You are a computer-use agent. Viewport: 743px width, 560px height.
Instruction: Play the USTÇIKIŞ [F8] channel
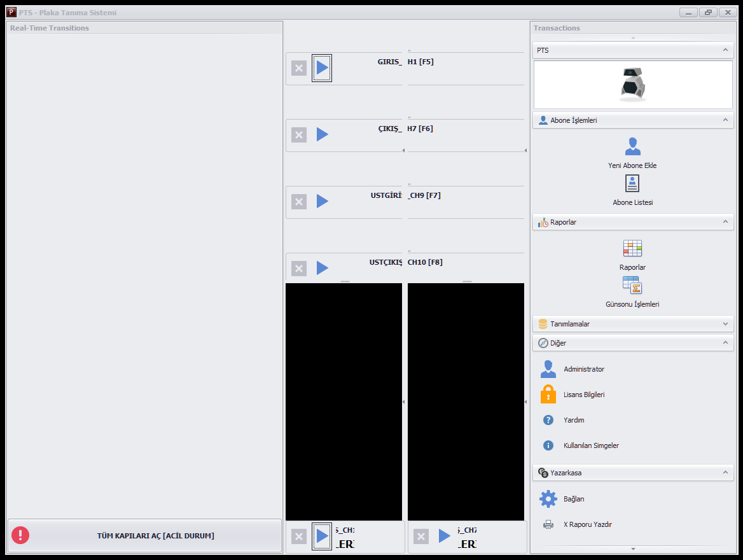click(x=323, y=269)
